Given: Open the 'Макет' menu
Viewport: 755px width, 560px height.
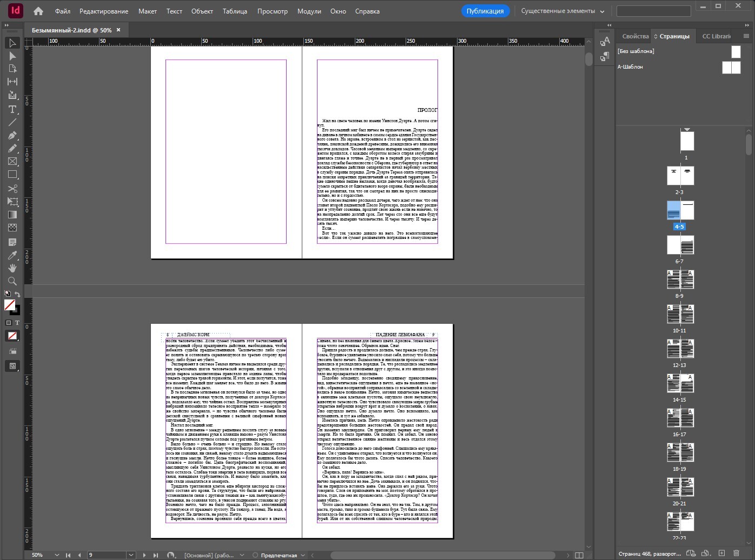Looking at the screenshot, I should click(x=147, y=11).
